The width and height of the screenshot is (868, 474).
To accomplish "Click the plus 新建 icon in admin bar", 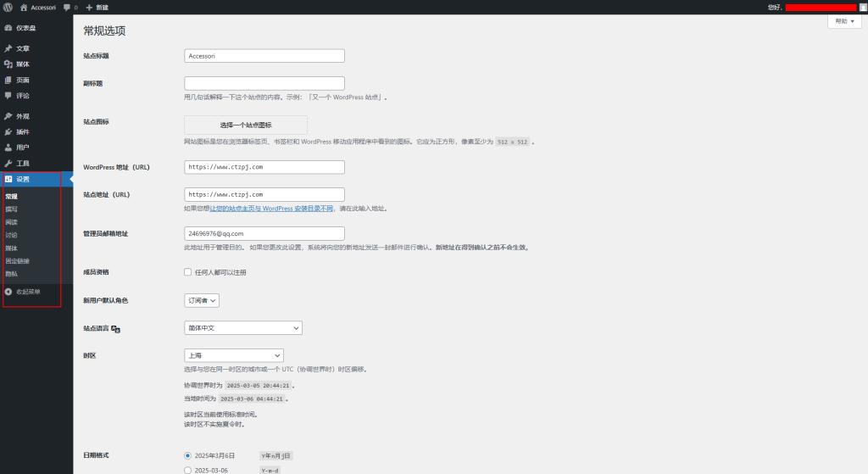I will (89, 8).
